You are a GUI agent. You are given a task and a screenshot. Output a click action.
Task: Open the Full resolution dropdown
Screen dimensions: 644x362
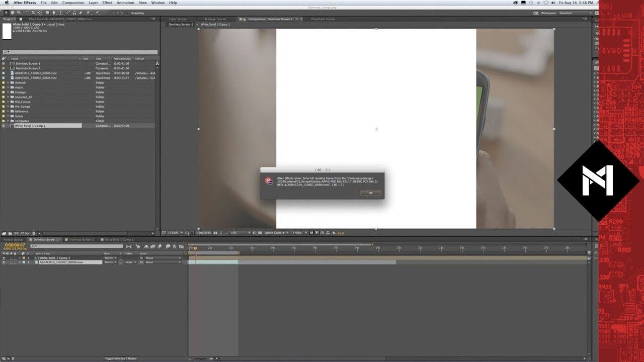[239, 233]
